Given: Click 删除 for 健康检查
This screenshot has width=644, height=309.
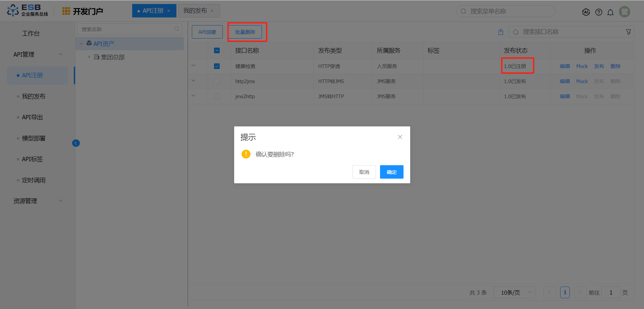Looking at the screenshot, I should click(615, 66).
